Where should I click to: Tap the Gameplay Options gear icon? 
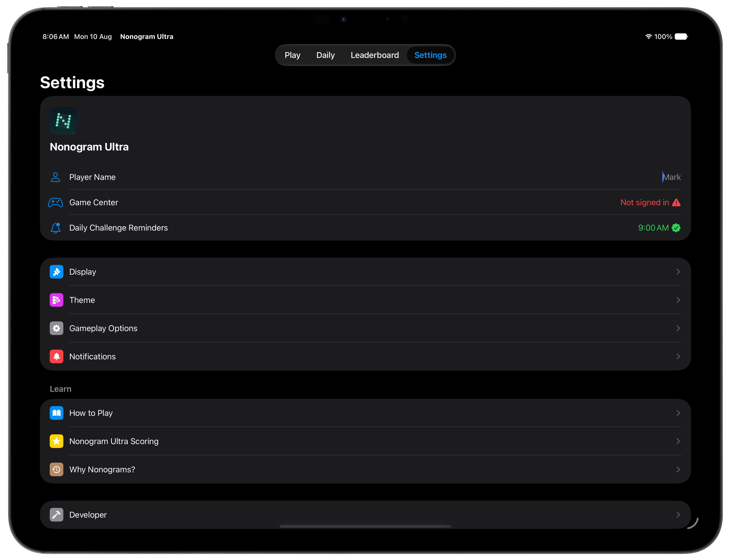[56, 328]
